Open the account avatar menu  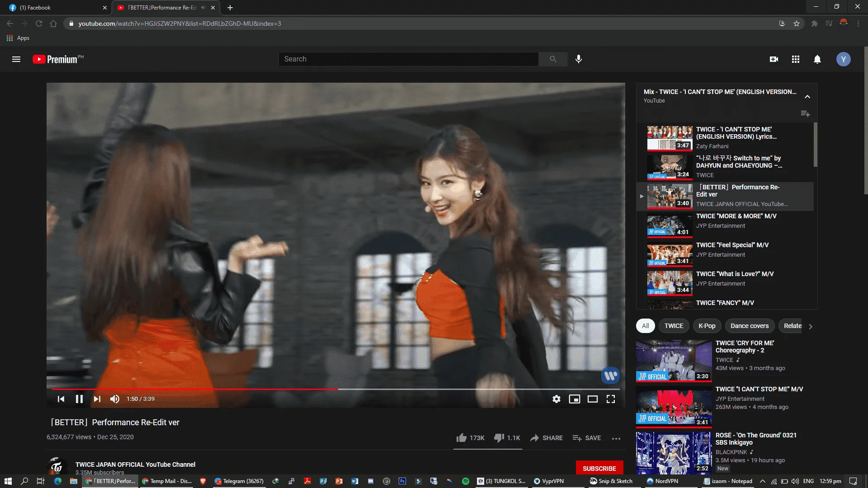click(844, 59)
